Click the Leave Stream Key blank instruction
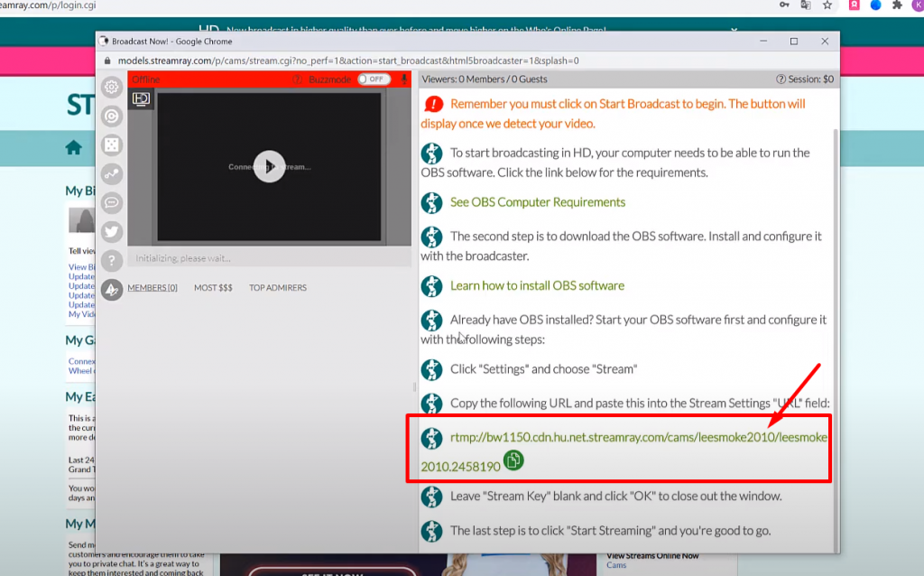The image size is (924, 576). point(615,497)
